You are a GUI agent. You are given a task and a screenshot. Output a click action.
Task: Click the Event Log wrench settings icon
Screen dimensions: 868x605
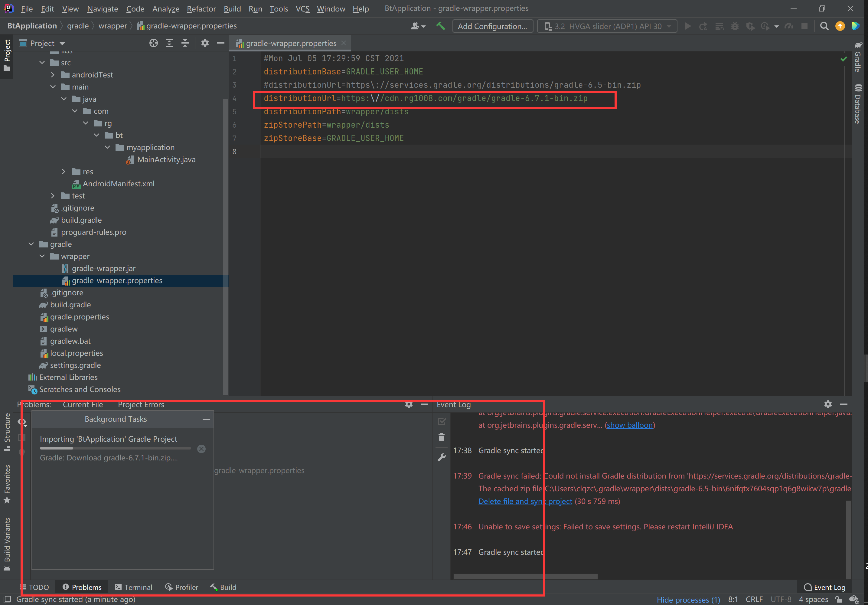442,457
